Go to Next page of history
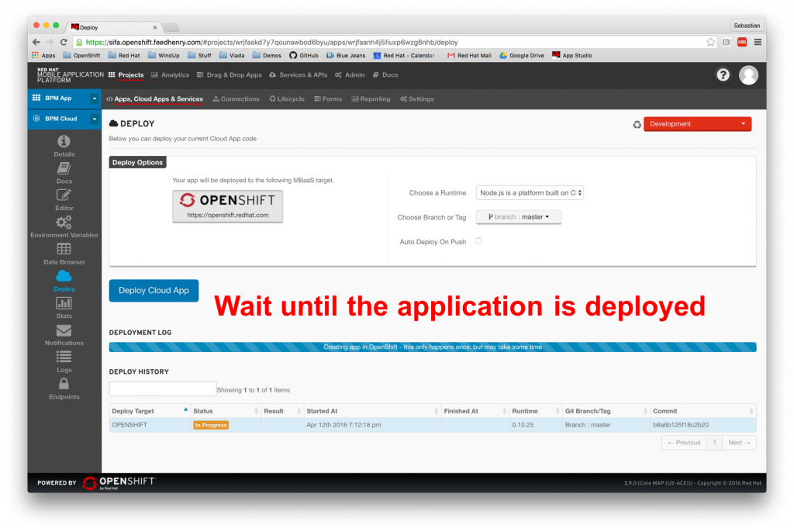Viewport: 794px width, 532px height. pos(739,443)
